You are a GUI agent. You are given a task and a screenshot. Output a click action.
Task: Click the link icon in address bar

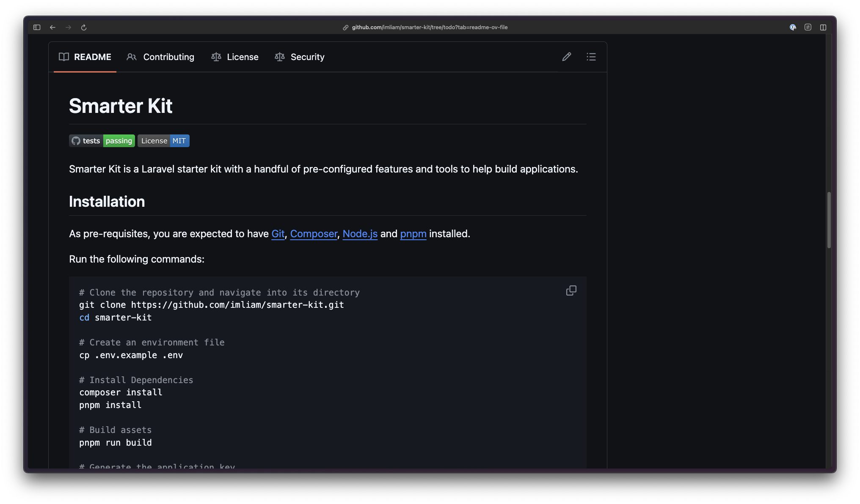click(x=346, y=27)
